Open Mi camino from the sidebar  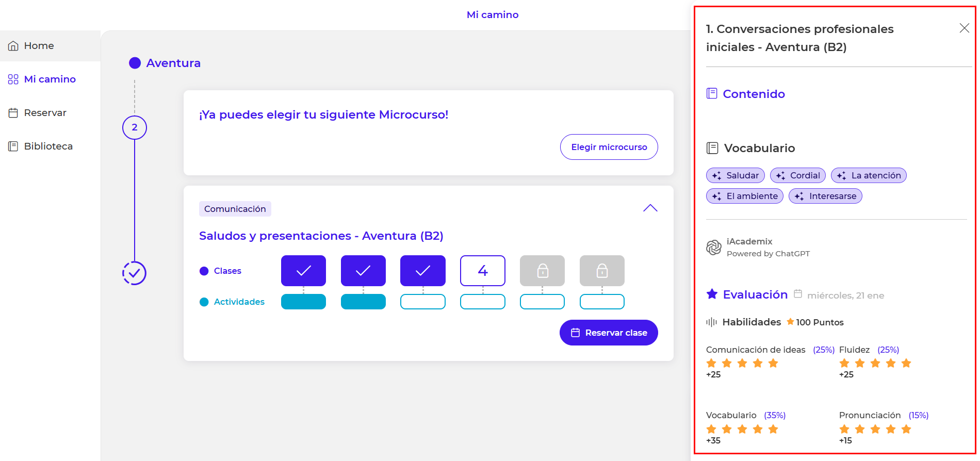50,79
